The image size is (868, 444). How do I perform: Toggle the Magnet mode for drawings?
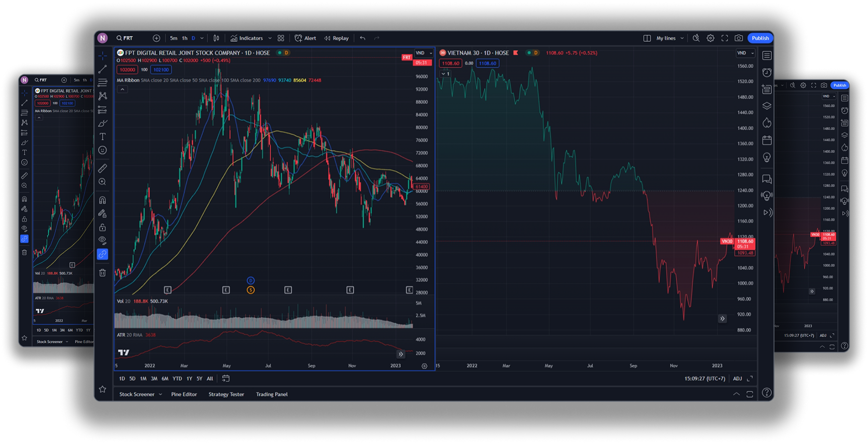(103, 200)
